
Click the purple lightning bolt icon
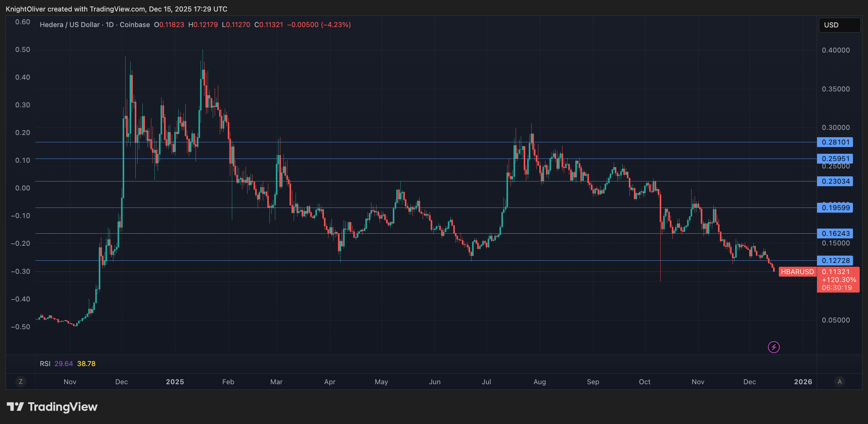[x=774, y=347]
